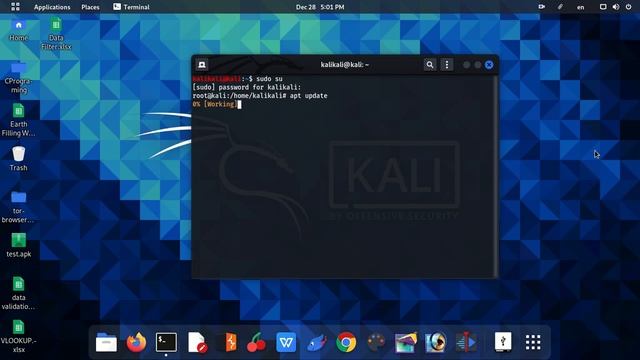Maximize the terminal window
Viewport: 640px width, 360px height.
[x=478, y=65]
